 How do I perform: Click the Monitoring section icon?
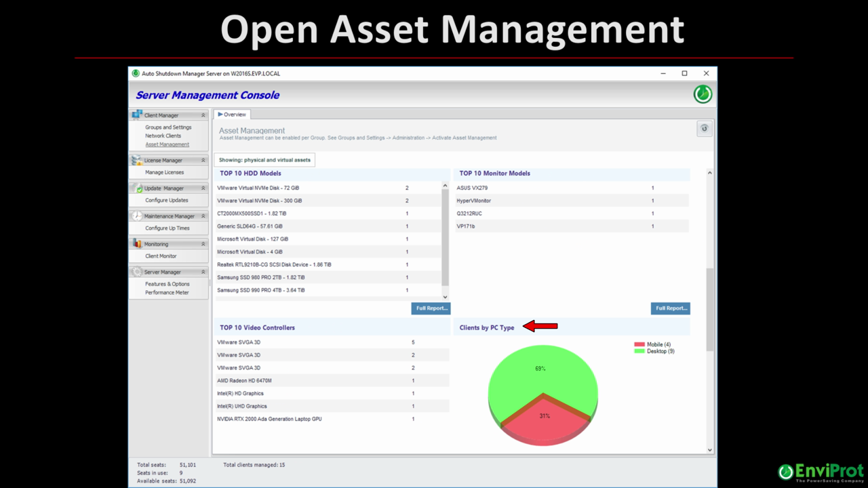[x=137, y=243]
